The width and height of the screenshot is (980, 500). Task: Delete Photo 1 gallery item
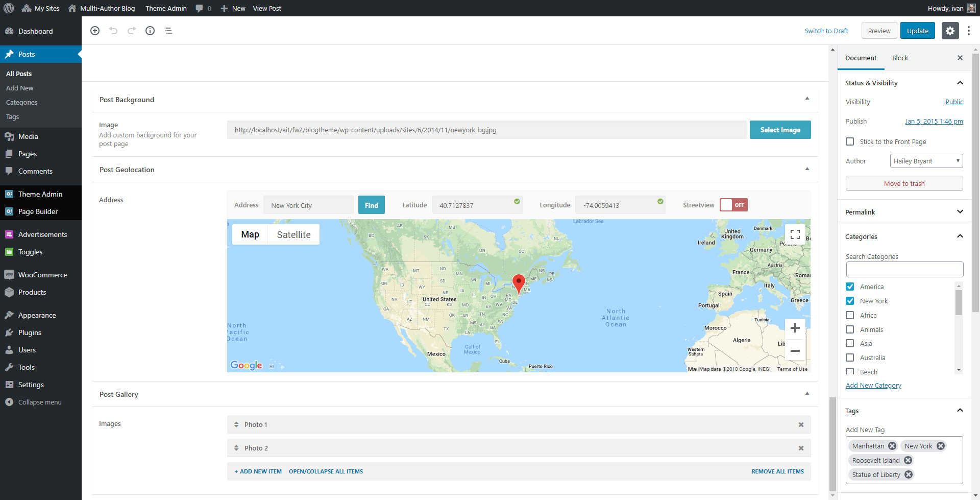pos(801,424)
